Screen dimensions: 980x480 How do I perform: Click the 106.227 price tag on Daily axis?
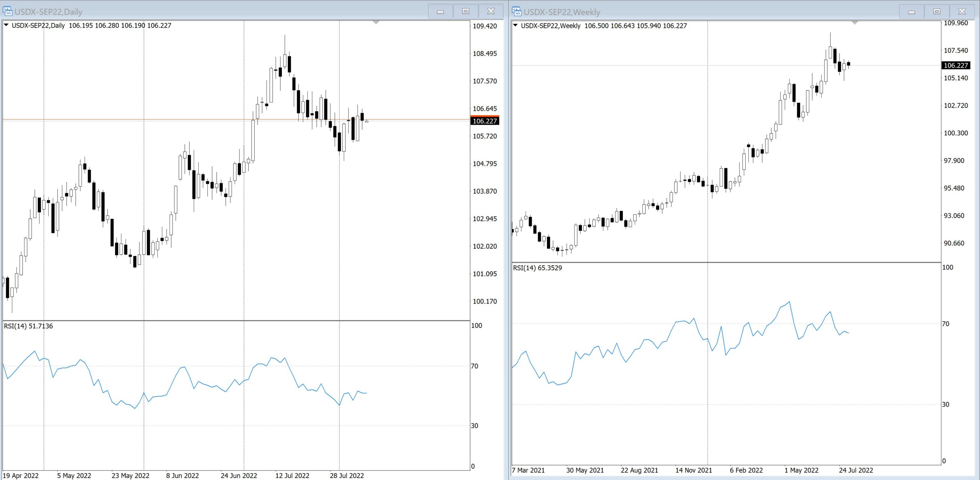[485, 121]
